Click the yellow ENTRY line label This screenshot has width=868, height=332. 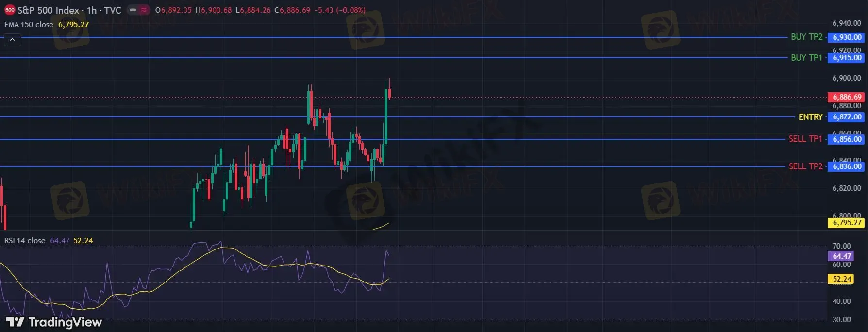[811, 117]
